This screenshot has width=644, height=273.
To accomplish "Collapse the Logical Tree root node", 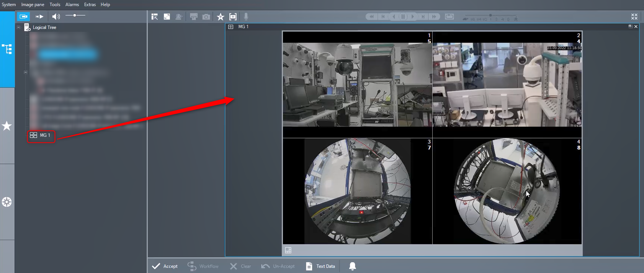I will [18, 27].
